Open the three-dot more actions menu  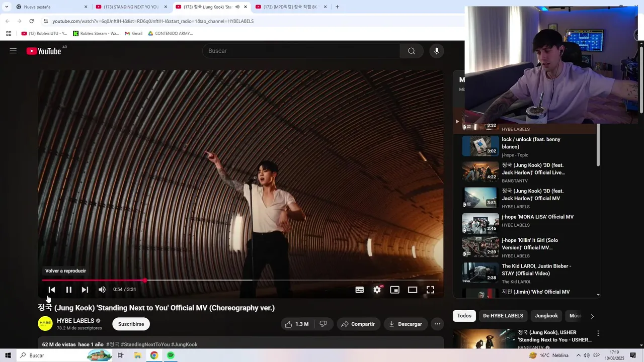coord(437,324)
